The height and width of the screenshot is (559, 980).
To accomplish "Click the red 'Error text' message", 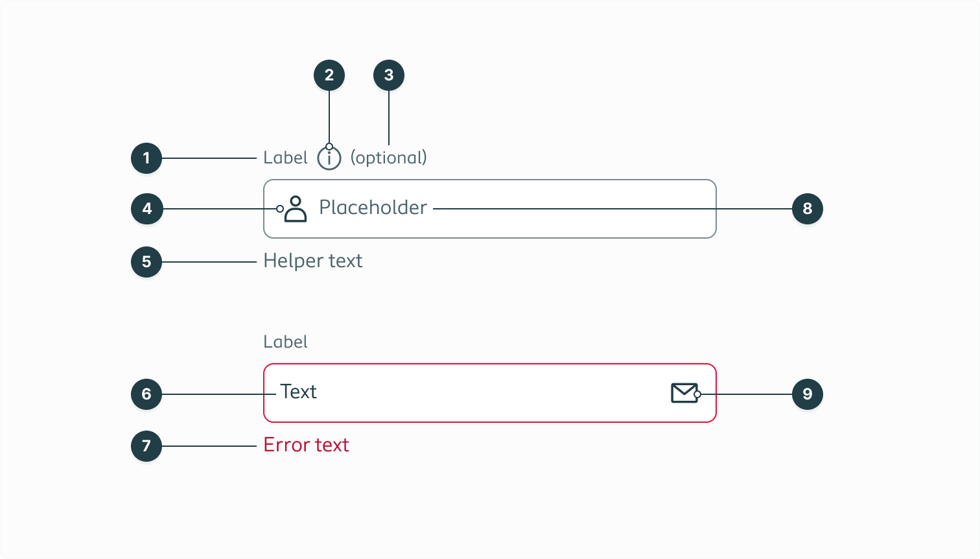I will pos(306,445).
